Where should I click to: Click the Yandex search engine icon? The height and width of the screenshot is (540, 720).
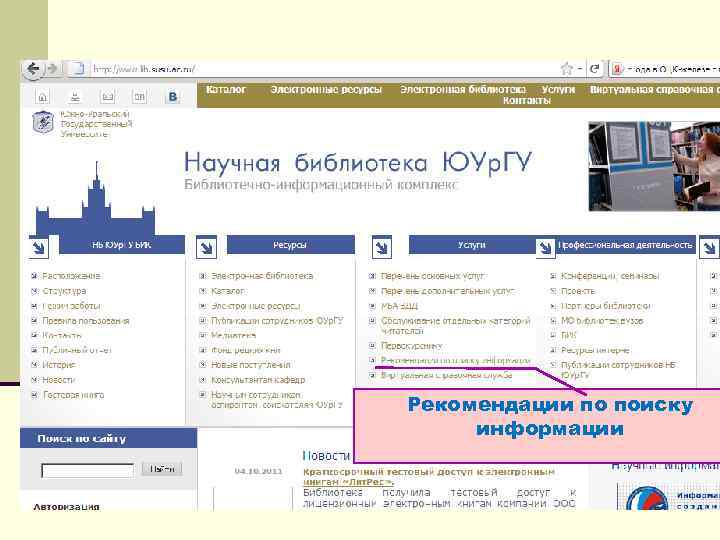click(618, 69)
